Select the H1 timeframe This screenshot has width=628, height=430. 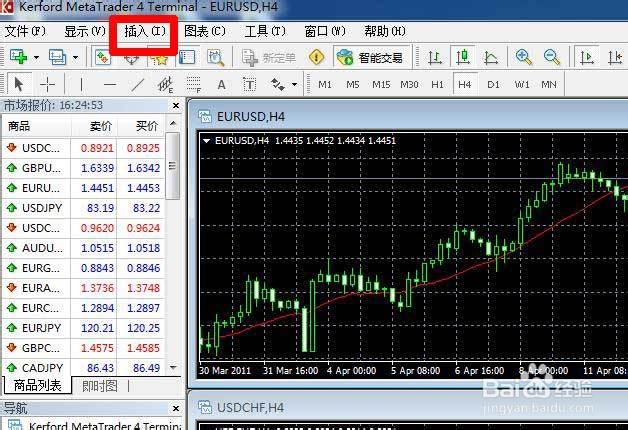437,84
